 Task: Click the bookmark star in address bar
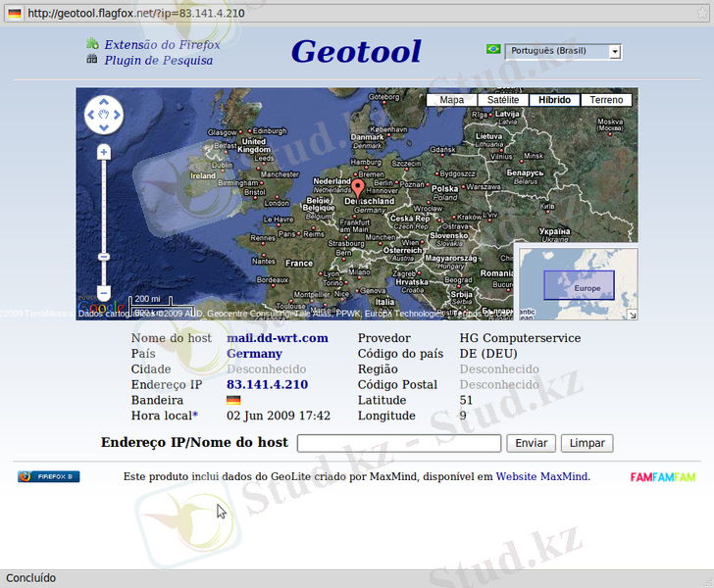tap(702, 13)
